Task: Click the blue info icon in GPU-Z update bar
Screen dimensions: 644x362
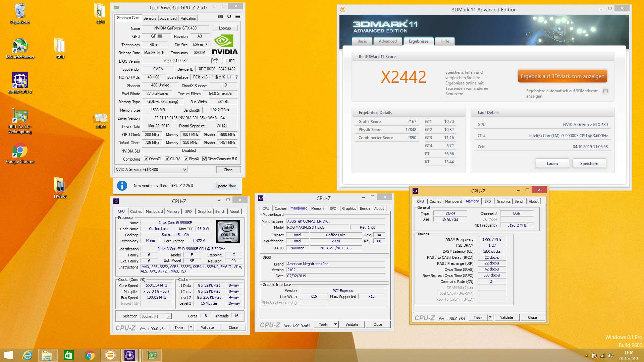Action: 122,186
